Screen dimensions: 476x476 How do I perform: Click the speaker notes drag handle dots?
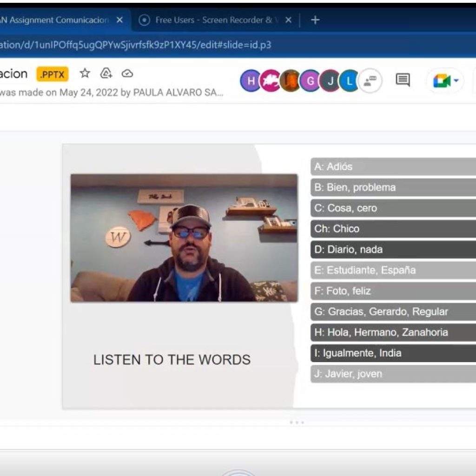click(297, 422)
